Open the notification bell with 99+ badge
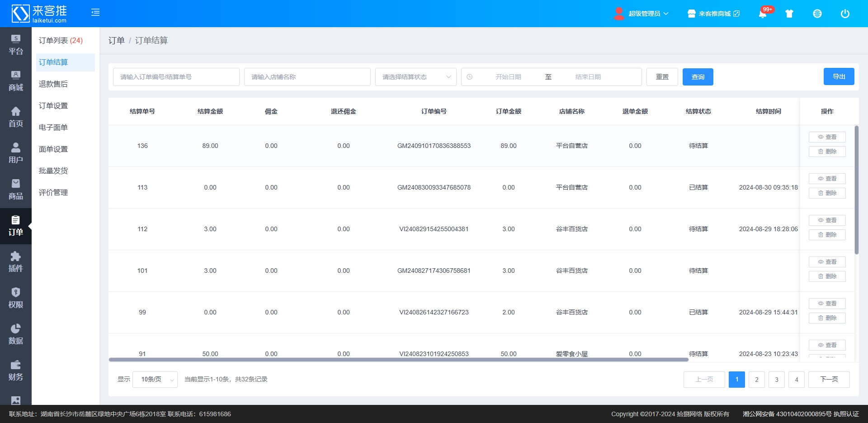The width and height of the screenshot is (868, 423). coord(763,14)
